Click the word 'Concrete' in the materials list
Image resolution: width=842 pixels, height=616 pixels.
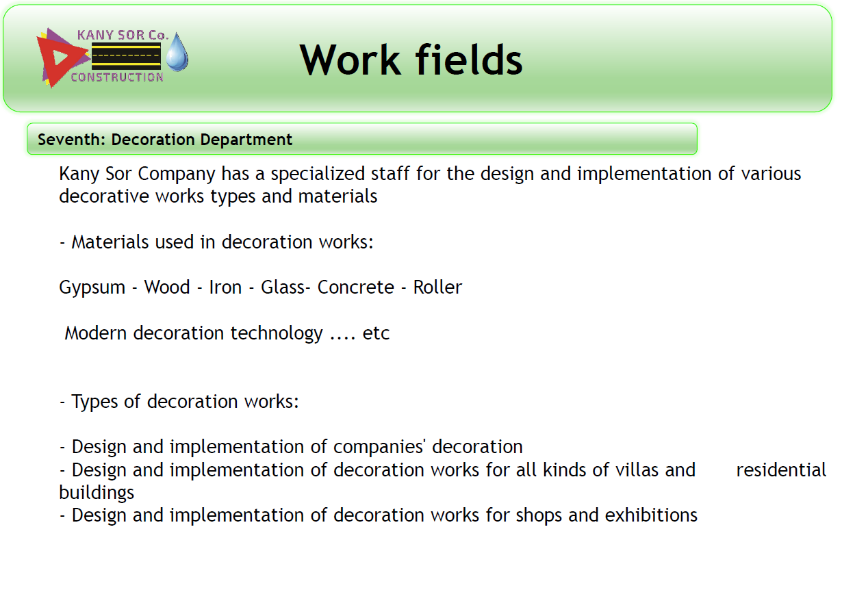[355, 287]
